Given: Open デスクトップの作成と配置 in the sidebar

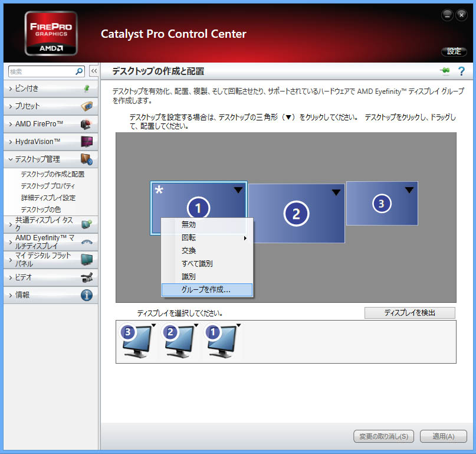Looking at the screenshot, I should 53,174.
